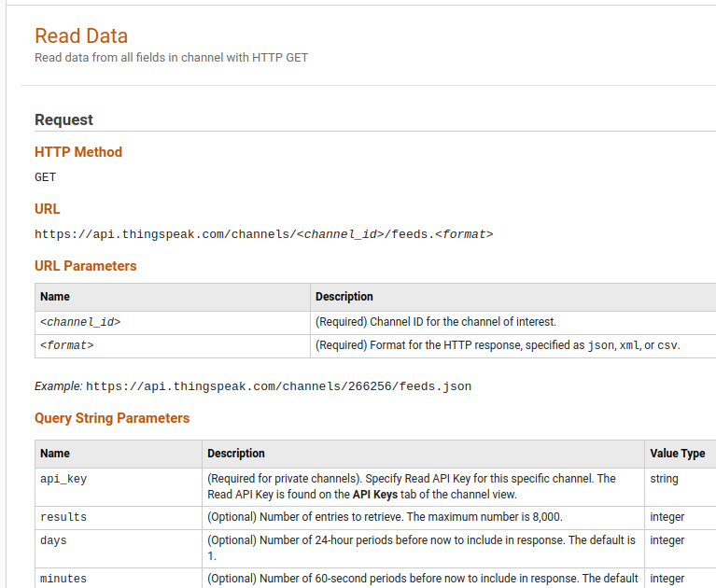Click the minutes parameter name cell
The image size is (716, 588).
click(x=63, y=579)
